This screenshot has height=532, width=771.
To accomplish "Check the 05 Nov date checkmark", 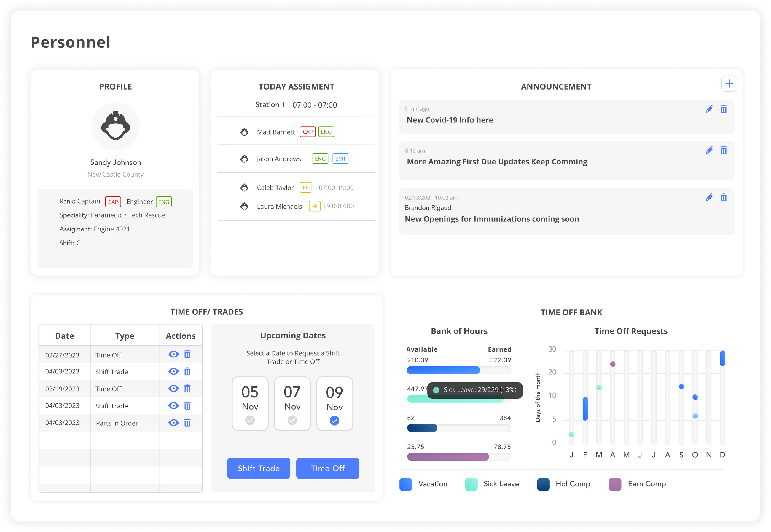I will (x=250, y=420).
